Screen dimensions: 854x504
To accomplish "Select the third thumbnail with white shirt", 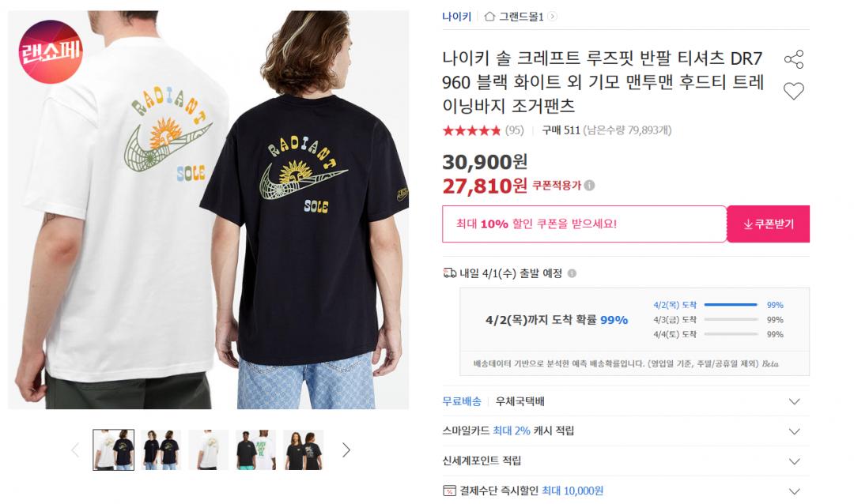I will pyautogui.click(x=209, y=450).
